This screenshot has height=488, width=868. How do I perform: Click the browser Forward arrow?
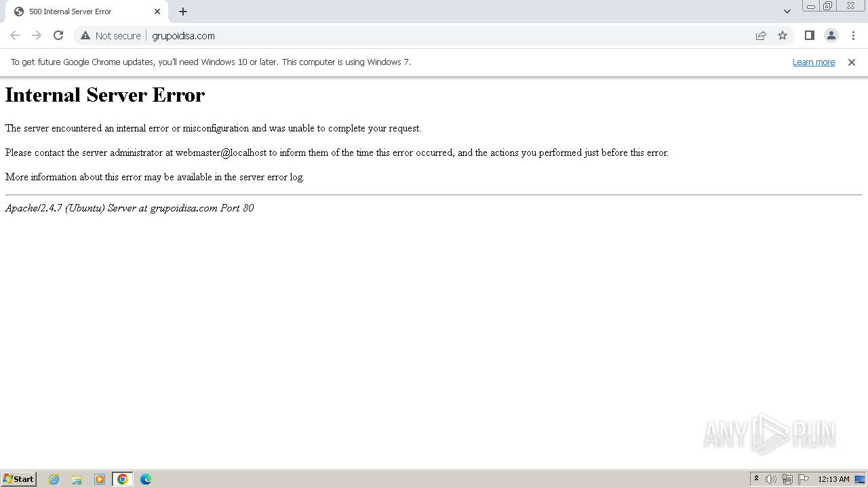click(x=37, y=35)
